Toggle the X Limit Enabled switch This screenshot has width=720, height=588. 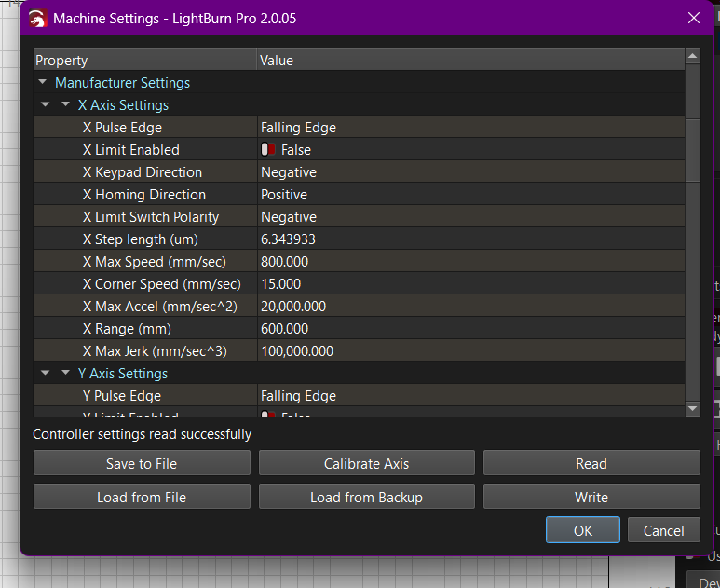[269, 150]
